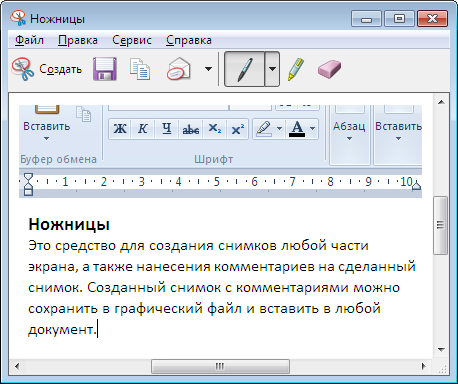The image size is (458, 384).
Task: Toggle bold Ж in captured ribbon
Action: [x=120, y=129]
